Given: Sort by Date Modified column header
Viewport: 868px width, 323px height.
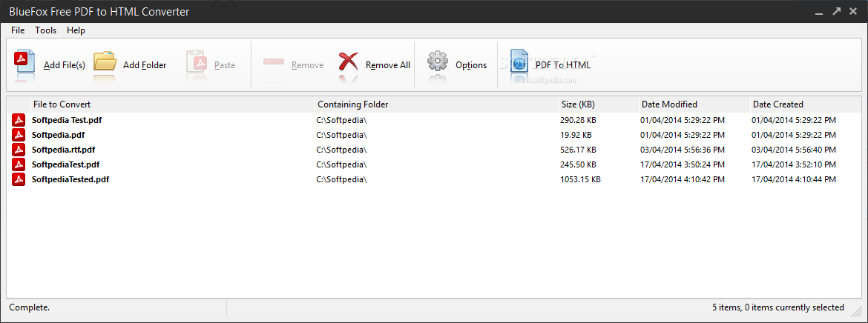Looking at the screenshot, I should pyautogui.click(x=694, y=104).
